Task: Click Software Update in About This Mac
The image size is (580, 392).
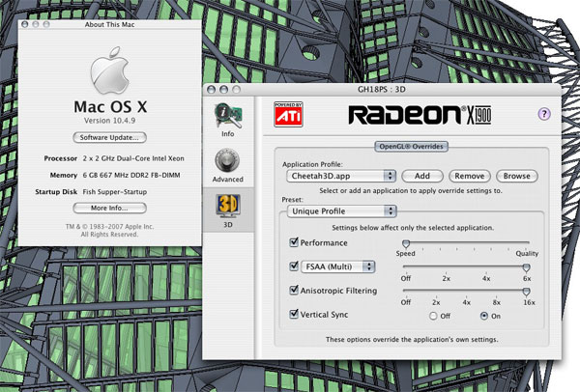Action: tap(109, 137)
